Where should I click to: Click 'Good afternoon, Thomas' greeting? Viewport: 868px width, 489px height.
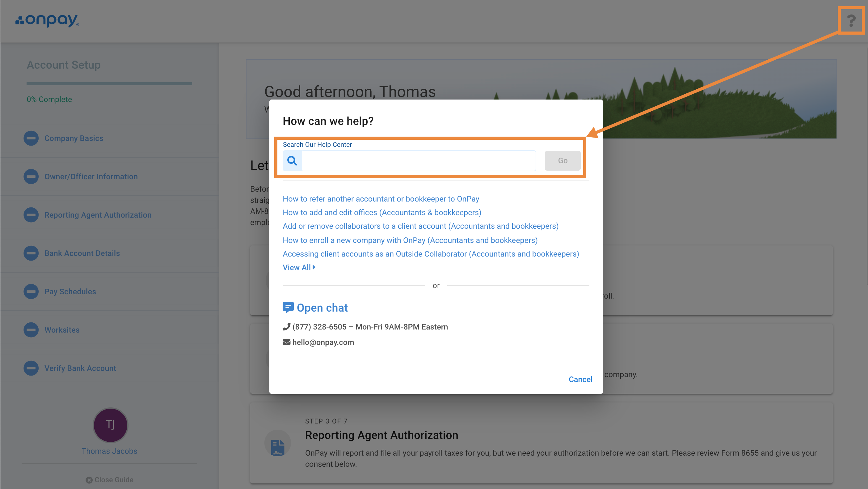[350, 92]
